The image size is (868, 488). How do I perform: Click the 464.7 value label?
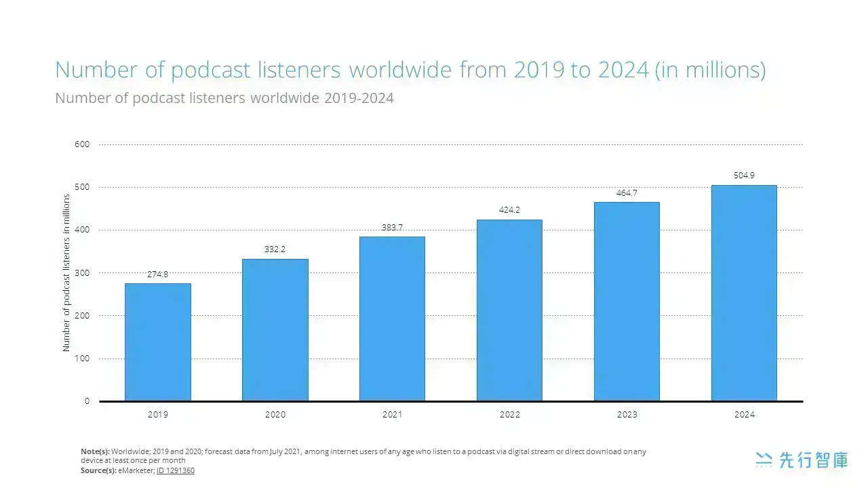point(627,193)
